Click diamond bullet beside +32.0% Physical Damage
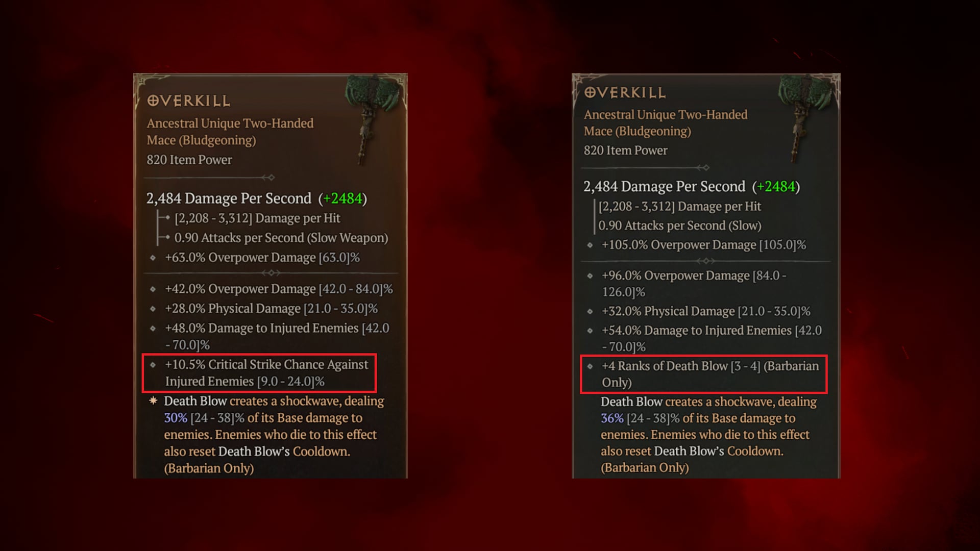This screenshot has width=980, height=551. coord(590,311)
